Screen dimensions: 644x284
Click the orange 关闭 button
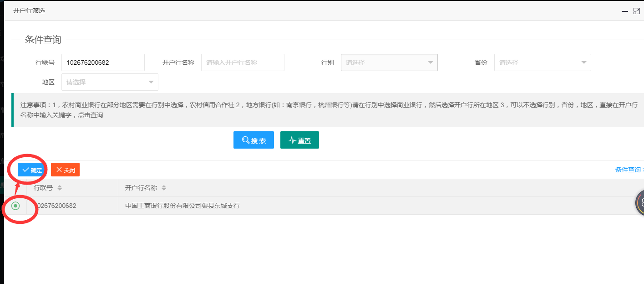(65, 170)
